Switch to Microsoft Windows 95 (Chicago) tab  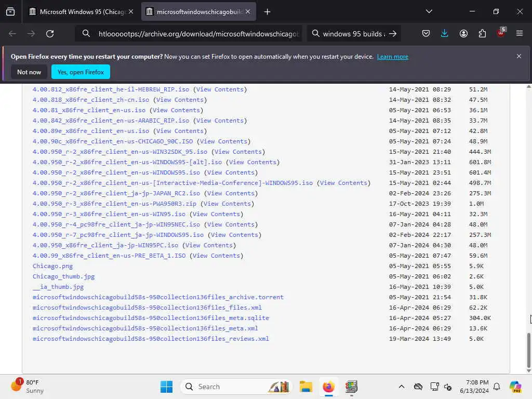[x=82, y=12]
